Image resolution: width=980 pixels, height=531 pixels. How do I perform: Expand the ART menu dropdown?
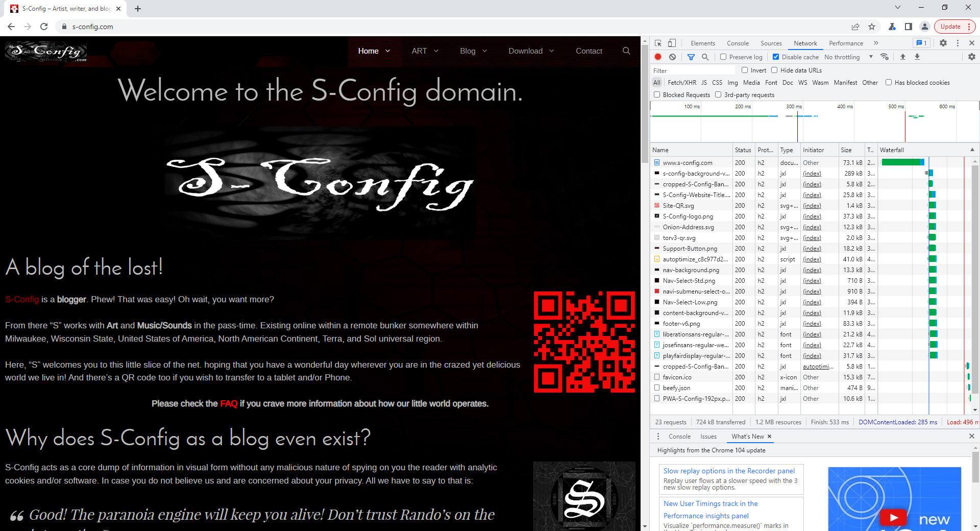pos(436,51)
